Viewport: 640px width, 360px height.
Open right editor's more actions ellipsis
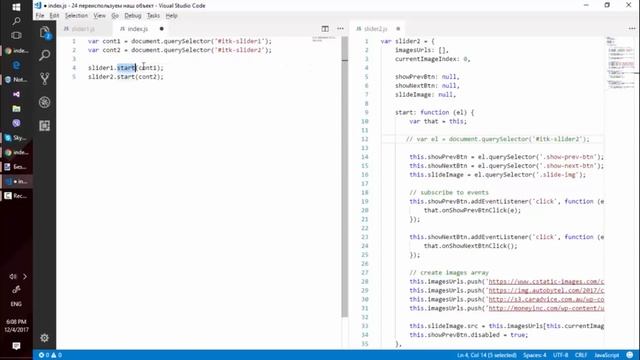tap(632, 29)
